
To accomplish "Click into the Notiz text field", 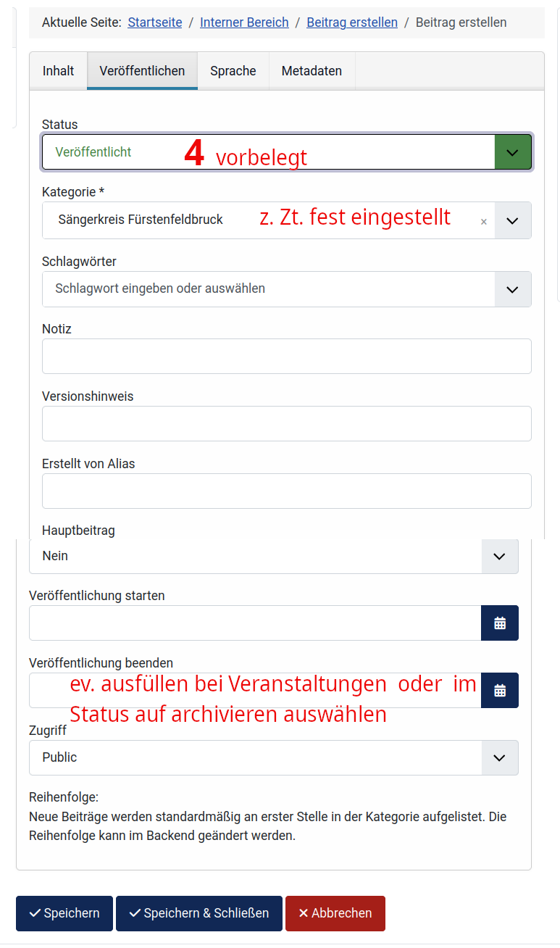I will tap(286, 356).
